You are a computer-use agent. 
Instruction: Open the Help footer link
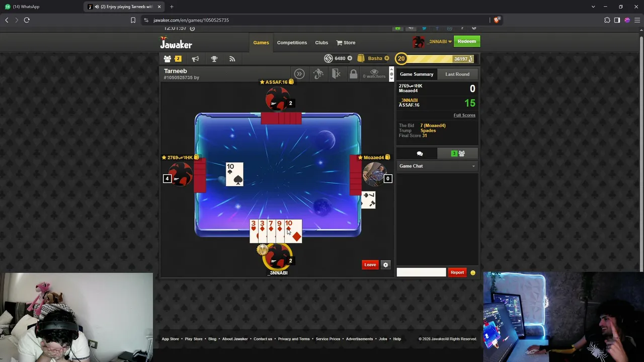click(x=397, y=339)
